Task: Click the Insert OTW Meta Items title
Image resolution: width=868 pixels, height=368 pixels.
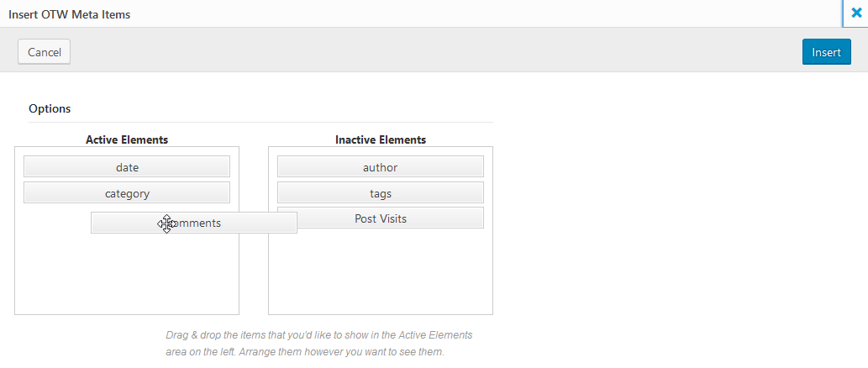Action: tap(69, 14)
